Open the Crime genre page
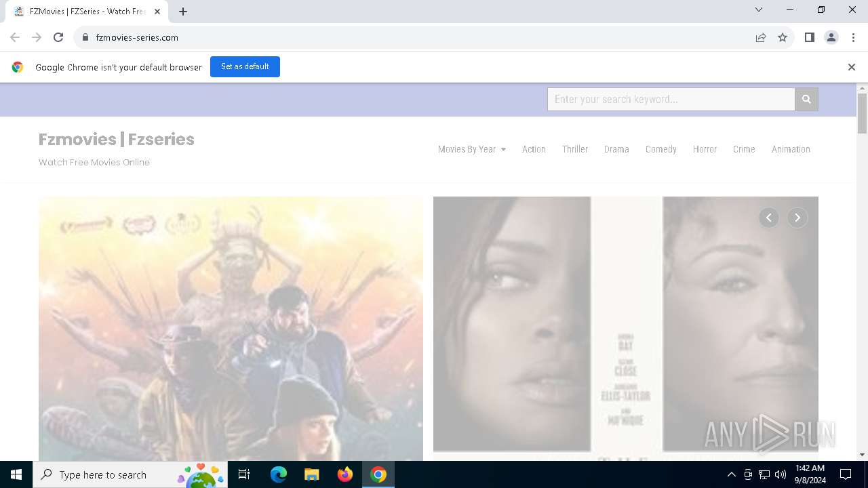The height and width of the screenshot is (488, 868). click(x=744, y=149)
